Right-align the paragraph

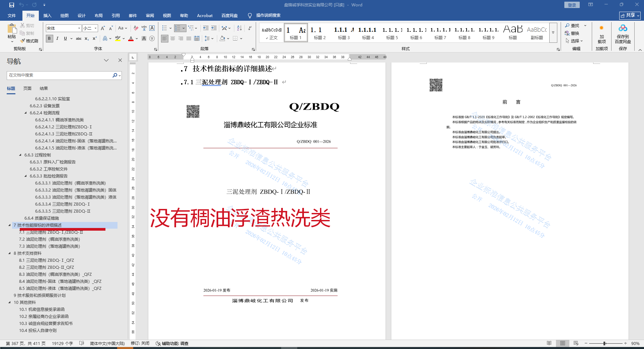click(x=181, y=38)
